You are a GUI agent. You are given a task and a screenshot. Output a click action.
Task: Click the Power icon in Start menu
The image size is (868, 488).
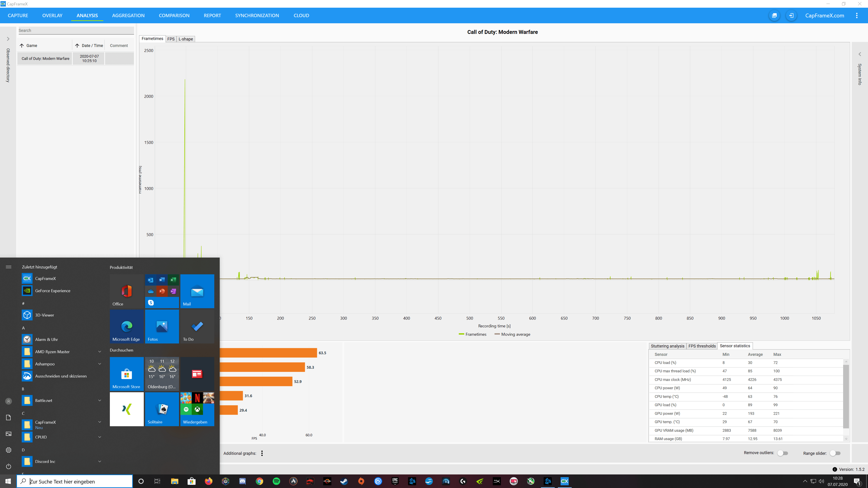pos(9,467)
